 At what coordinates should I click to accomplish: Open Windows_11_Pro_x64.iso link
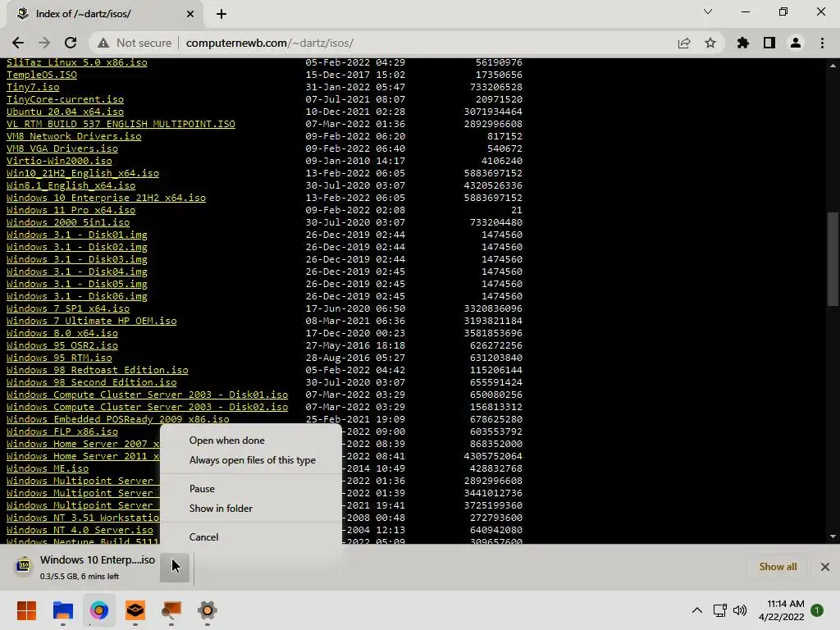tap(71, 211)
